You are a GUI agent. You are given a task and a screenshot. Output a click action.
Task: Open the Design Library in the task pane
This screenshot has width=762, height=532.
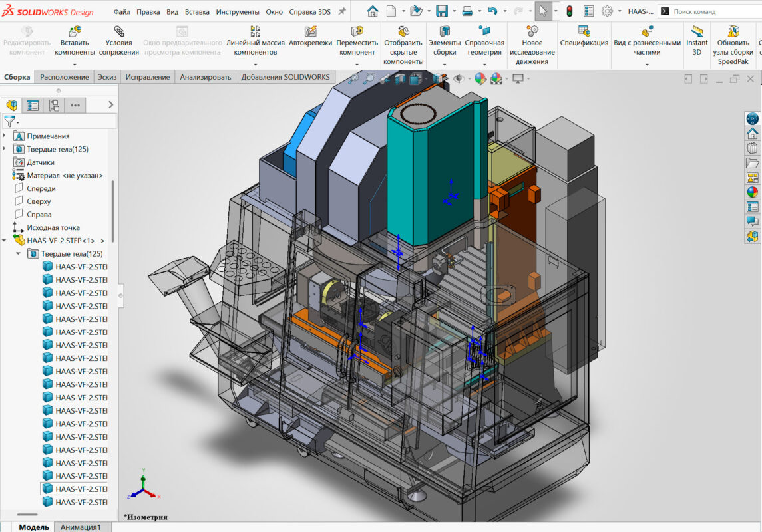(752, 148)
